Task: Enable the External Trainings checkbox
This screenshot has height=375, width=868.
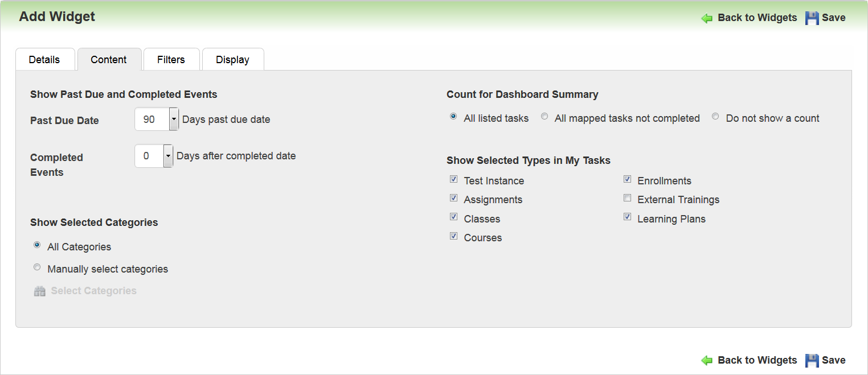Action: tap(627, 198)
